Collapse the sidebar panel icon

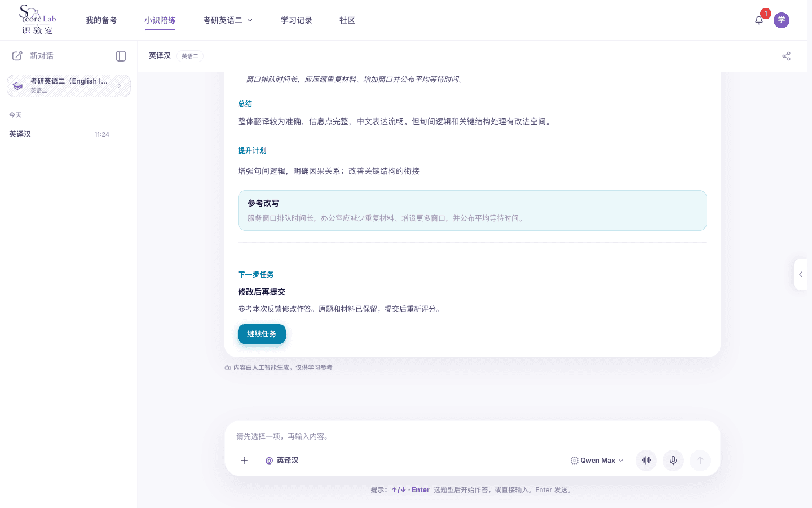121,56
